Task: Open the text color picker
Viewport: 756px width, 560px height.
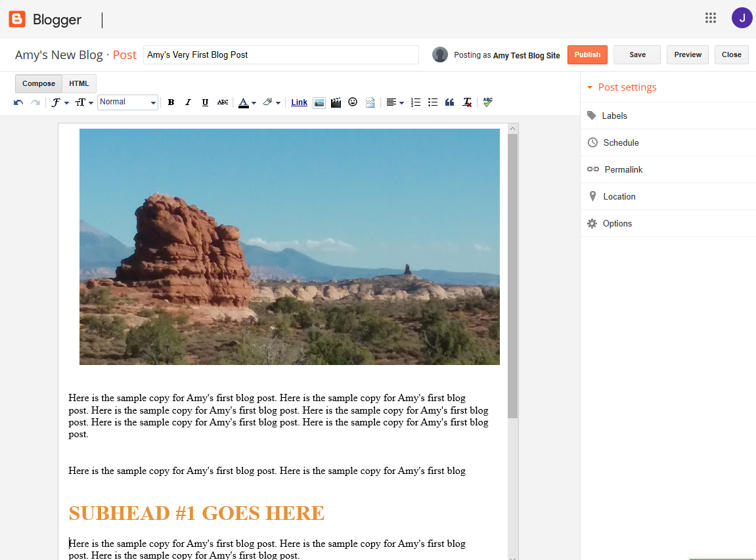Action: pos(247,102)
